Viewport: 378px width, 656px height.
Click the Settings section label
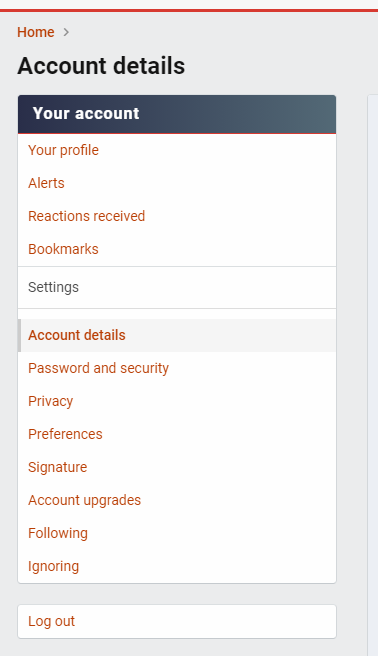pos(54,287)
